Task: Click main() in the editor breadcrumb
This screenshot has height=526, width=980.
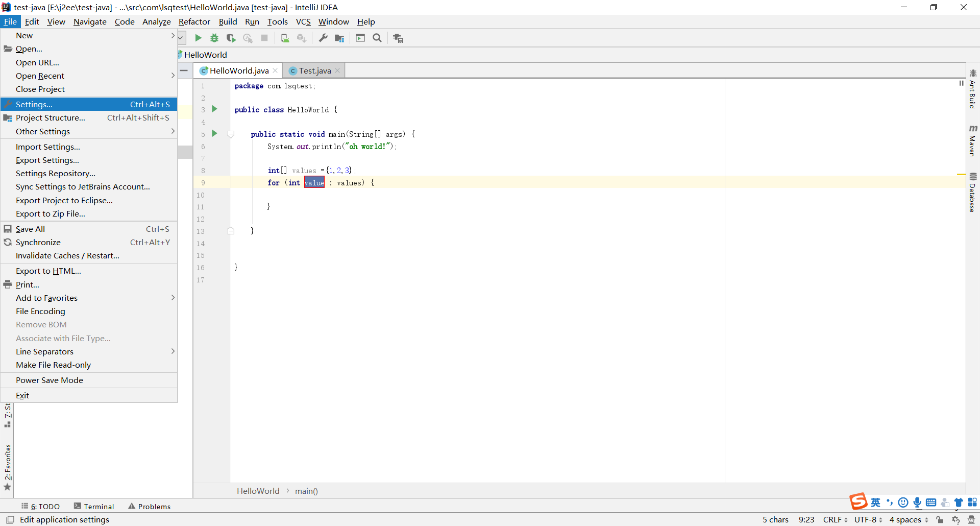Action: tap(306, 491)
